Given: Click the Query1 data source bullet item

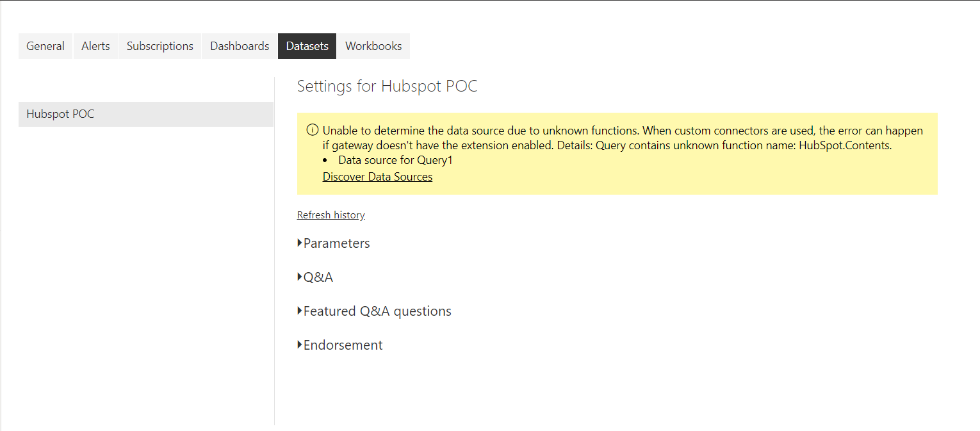Looking at the screenshot, I should pos(395,160).
